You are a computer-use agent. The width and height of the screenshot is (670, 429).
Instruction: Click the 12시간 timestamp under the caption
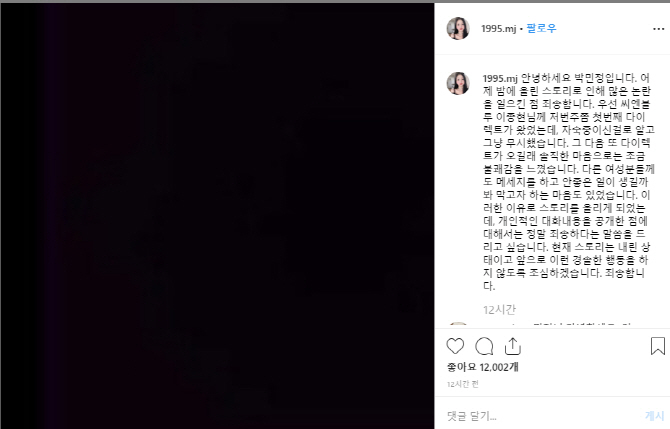tap(499, 309)
